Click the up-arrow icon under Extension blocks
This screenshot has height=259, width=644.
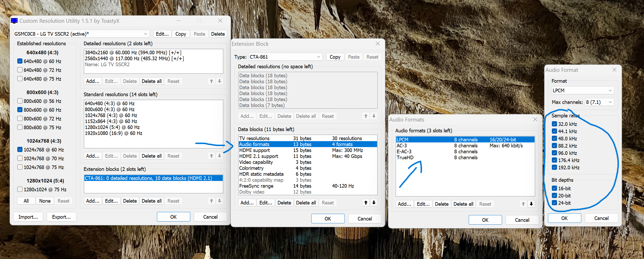coord(211,201)
